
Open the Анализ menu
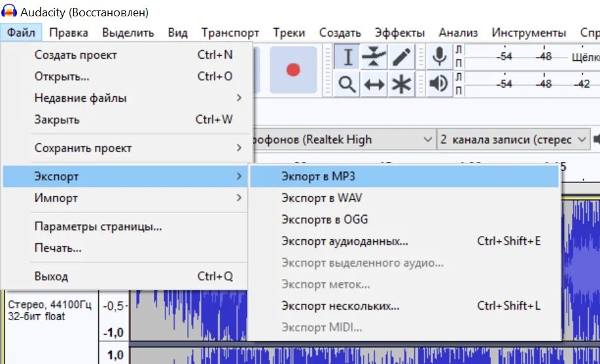click(458, 33)
